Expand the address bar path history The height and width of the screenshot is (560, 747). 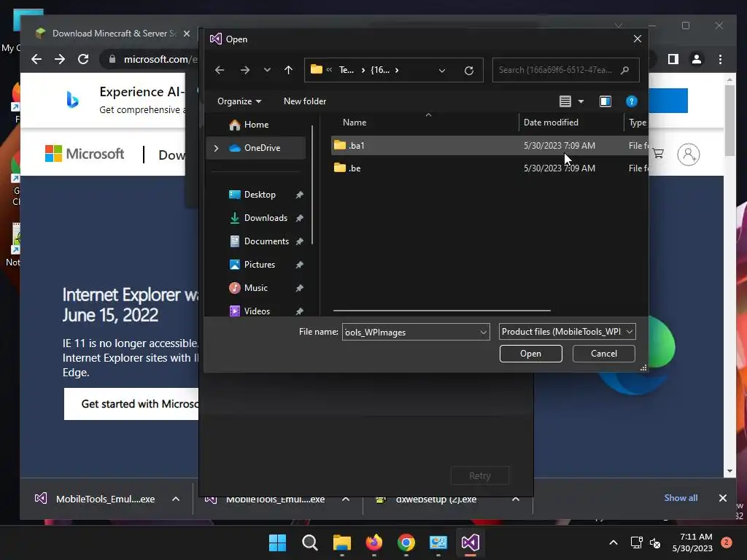tap(441, 71)
